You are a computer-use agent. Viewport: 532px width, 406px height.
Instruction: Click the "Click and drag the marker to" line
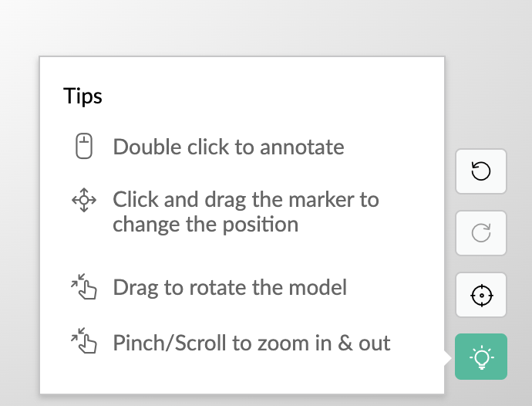pos(246,200)
